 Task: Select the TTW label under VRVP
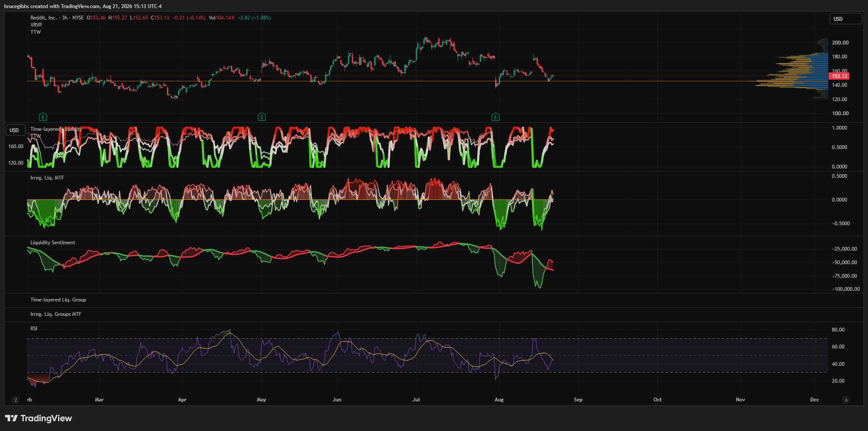(36, 32)
